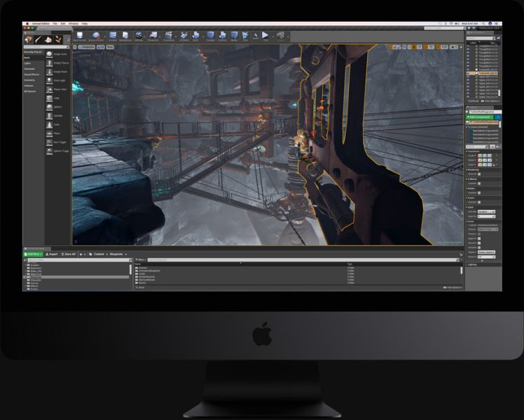Open the Help menu in menu bar
This screenshot has height=420, width=524.
85,24
